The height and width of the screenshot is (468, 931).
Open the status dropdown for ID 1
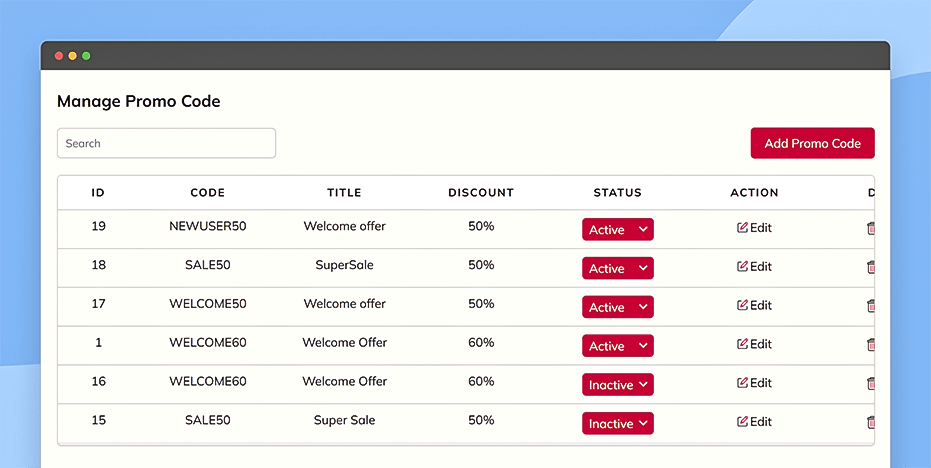(x=618, y=346)
